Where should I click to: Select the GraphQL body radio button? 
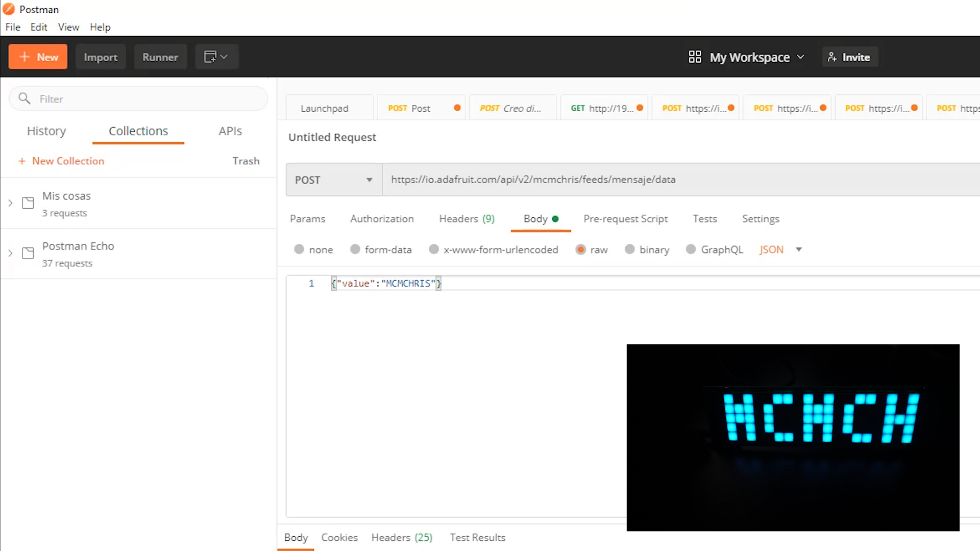click(691, 249)
